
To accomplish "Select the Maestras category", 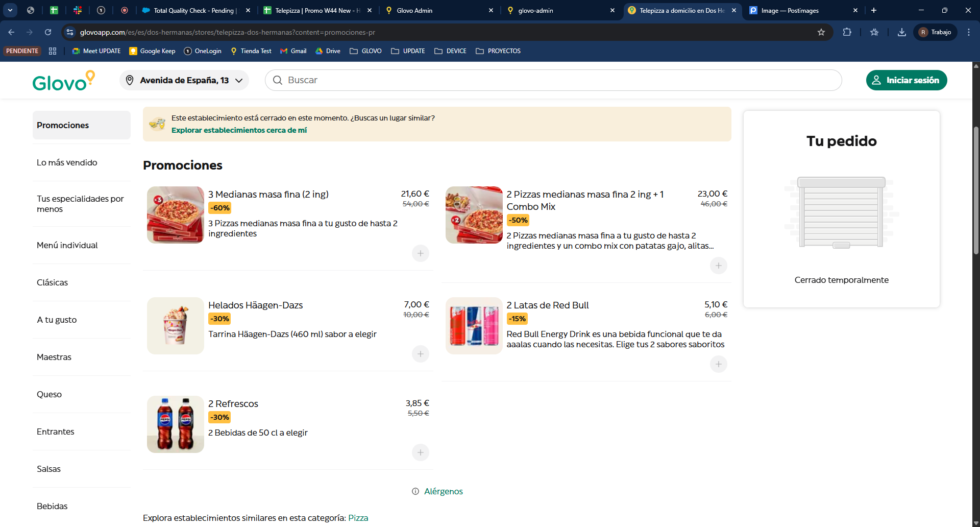I will 82,357.
